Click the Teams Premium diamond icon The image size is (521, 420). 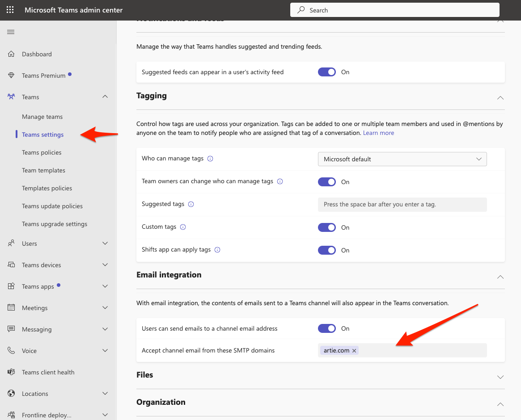(11, 76)
